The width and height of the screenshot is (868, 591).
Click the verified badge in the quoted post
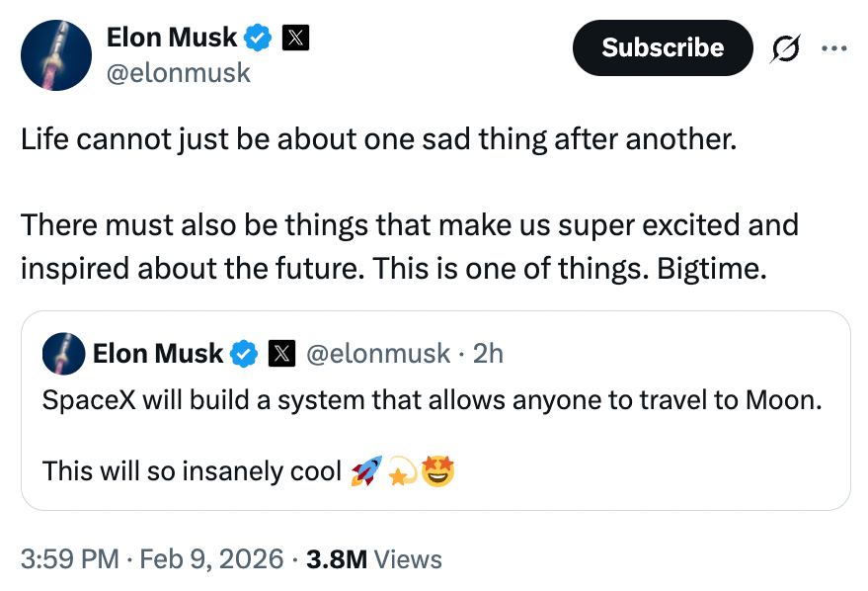pyautogui.click(x=244, y=353)
